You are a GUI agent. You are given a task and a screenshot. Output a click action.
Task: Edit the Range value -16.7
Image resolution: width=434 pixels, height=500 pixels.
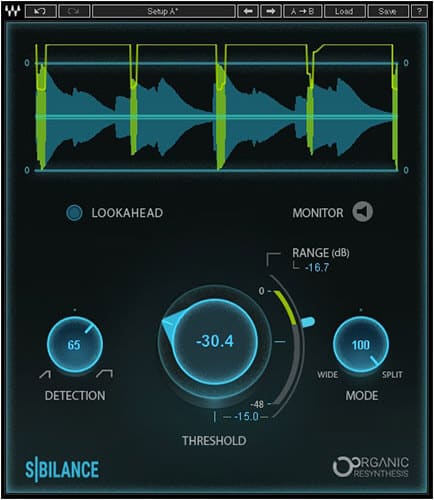[x=317, y=268]
